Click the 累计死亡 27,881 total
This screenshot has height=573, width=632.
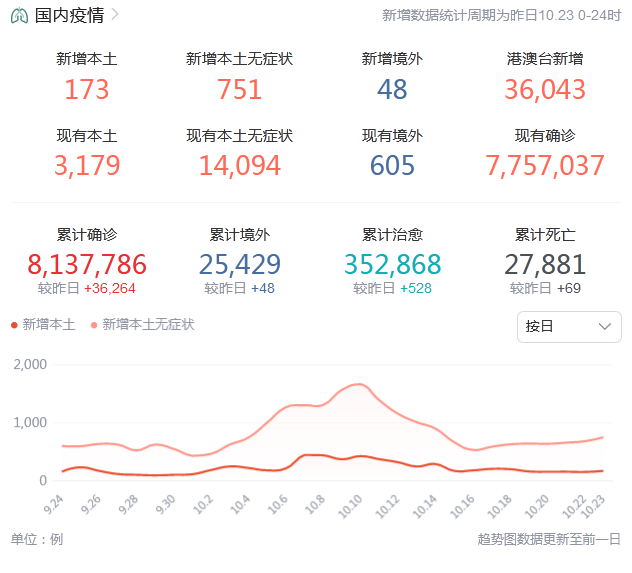pos(545,264)
